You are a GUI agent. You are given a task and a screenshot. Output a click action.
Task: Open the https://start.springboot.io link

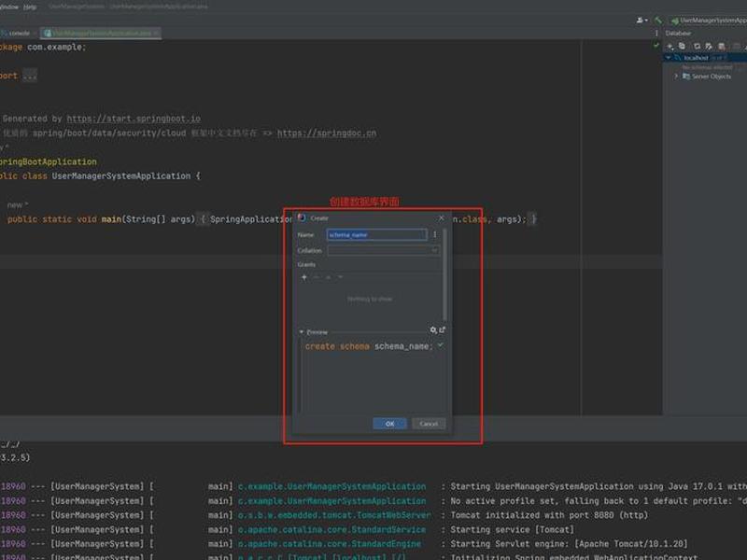[x=134, y=119]
